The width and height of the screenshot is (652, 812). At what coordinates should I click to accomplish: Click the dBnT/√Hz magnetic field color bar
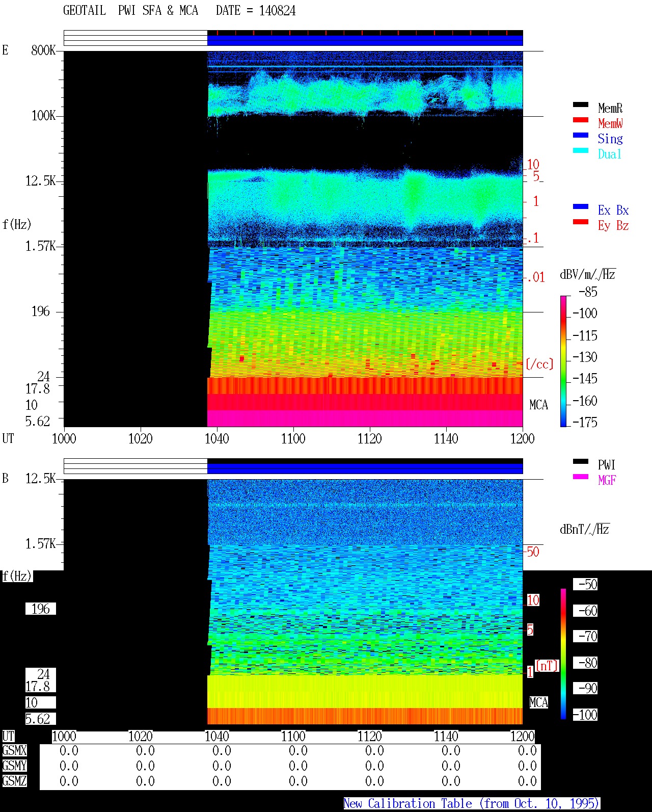563,654
